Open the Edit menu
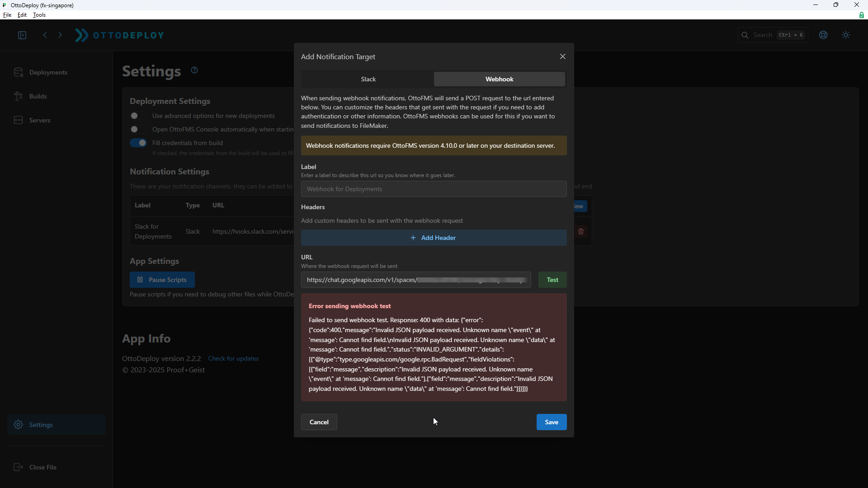Viewport: 868px width, 488px height. 22,15
